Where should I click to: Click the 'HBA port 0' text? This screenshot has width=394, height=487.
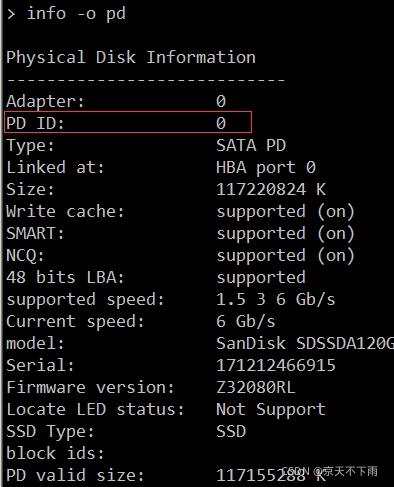[x=266, y=167]
